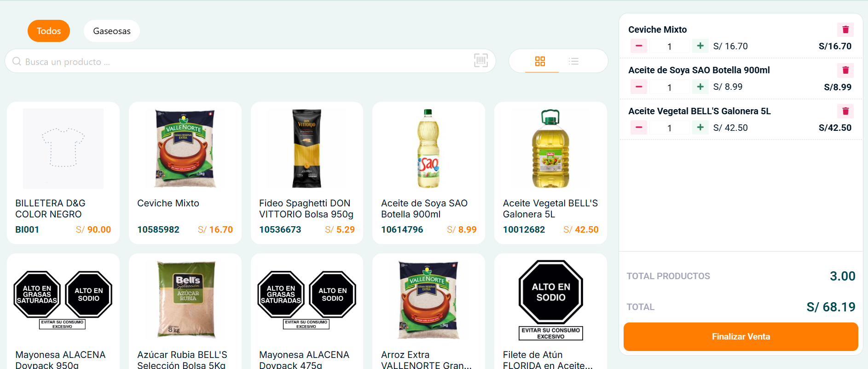The height and width of the screenshot is (369, 868).
Task: Remove Aceite de Soya SAO with trash icon
Action: pos(845,70)
